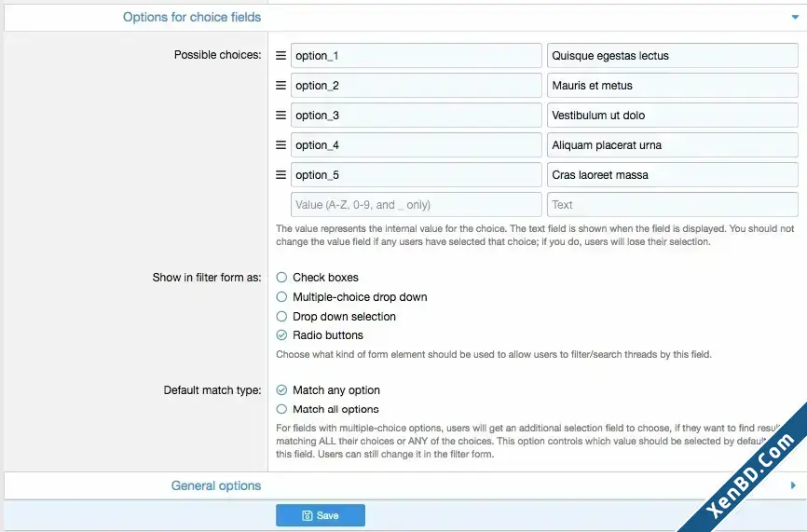This screenshot has width=807, height=532.
Task: Edit the Aliquam placerat urna text field
Action: point(673,145)
